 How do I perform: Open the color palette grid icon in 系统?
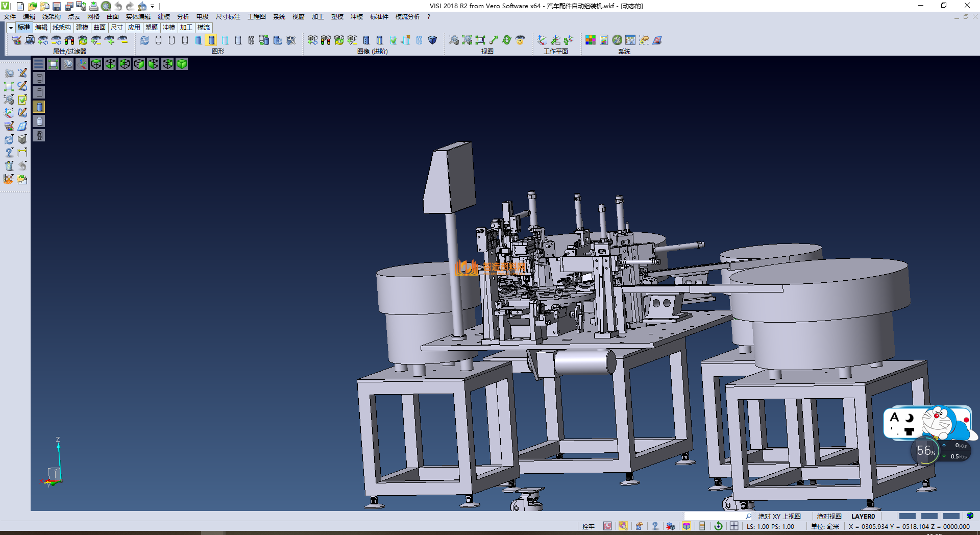(591, 40)
